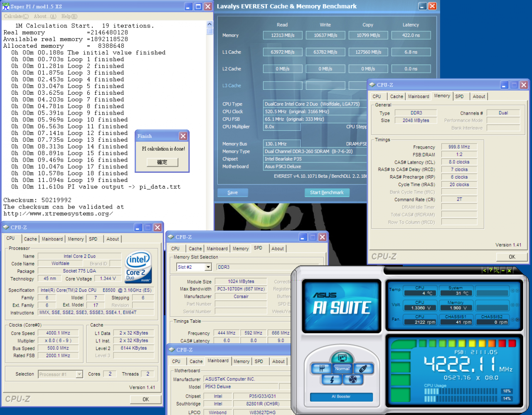Click the Core Speed value 4000.1 MHz
Viewport: 532px width, 415px height.
click(x=58, y=333)
